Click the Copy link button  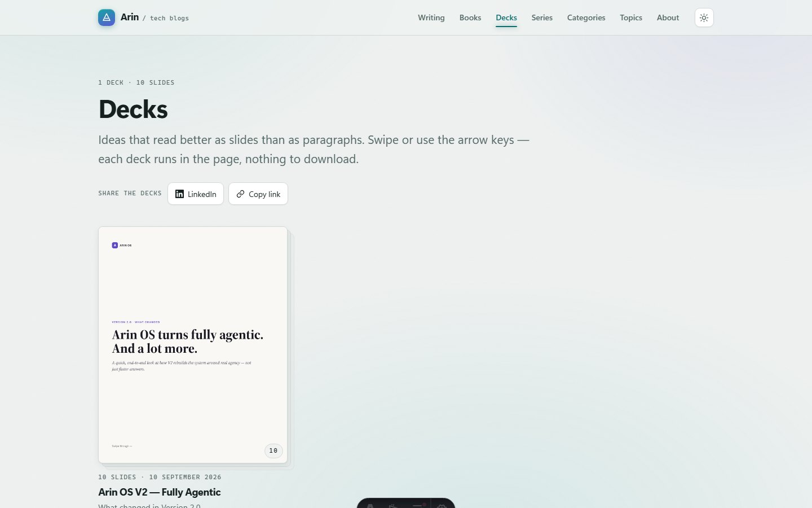[x=258, y=194]
